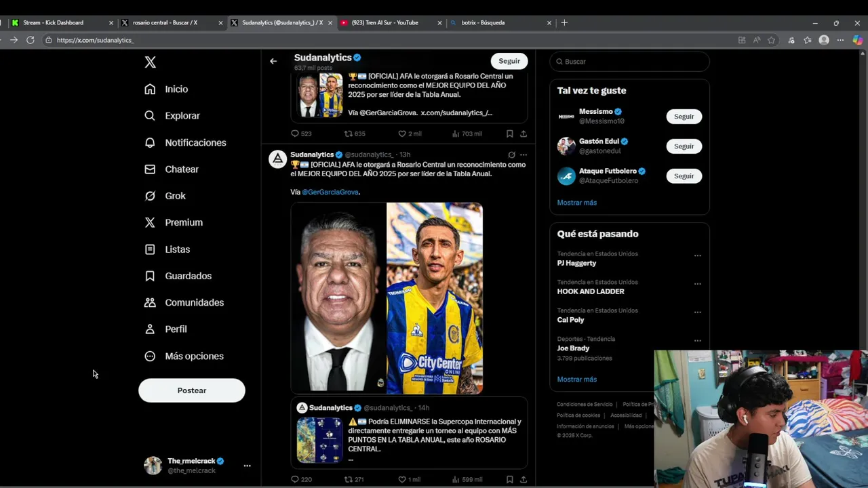Image resolution: width=868 pixels, height=488 pixels.
Task: Open the right photo of player in yellow-blue jersey
Action: coord(435,298)
